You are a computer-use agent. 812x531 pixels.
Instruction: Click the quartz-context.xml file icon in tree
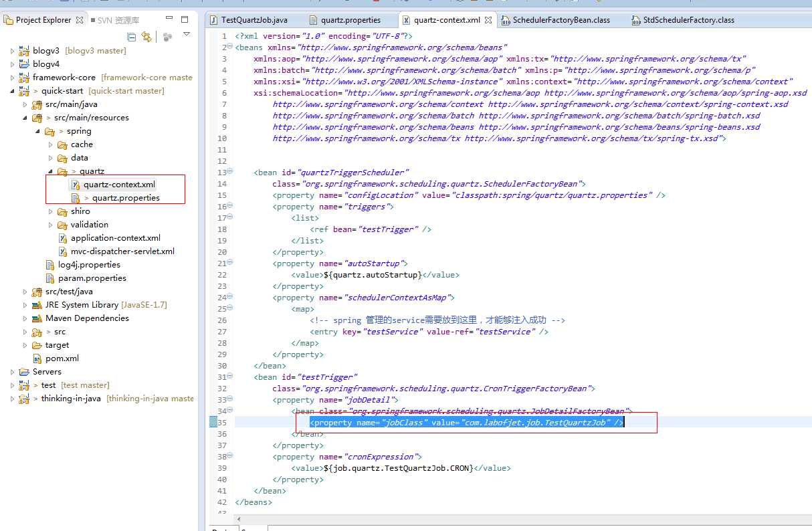point(76,185)
